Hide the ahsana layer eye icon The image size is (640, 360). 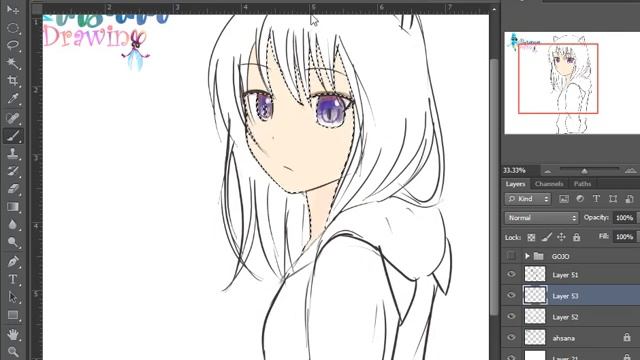pyautogui.click(x=511, y=338)
